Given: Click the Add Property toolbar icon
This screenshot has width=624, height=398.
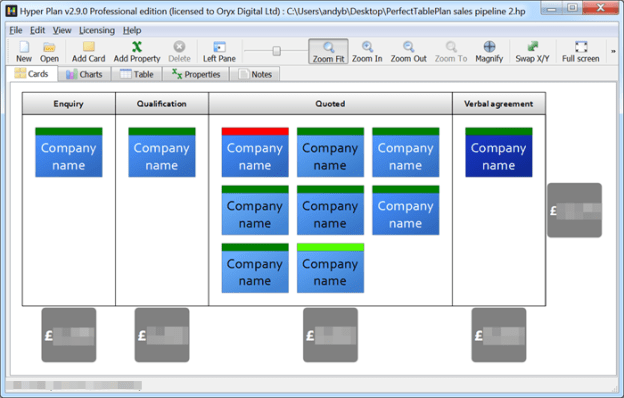Looking at the screenshot, I should (137, 52).
